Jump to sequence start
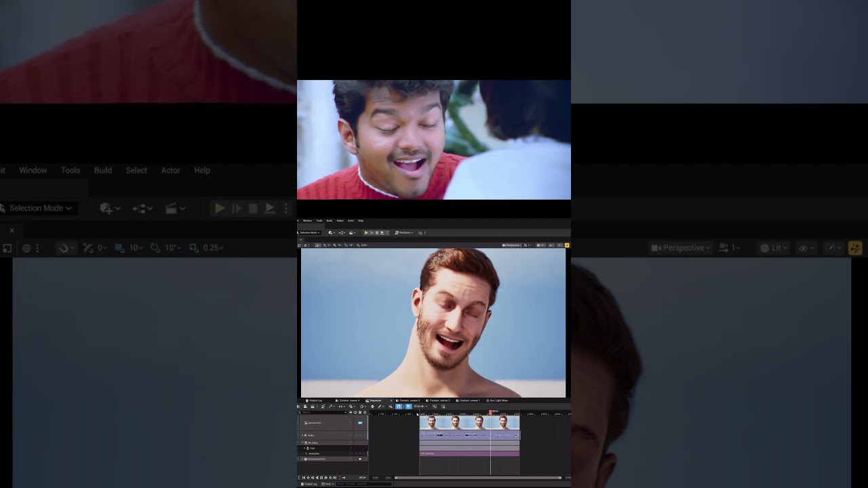The height and width of the screenshot is (488, 868). [x=304, y=478]
